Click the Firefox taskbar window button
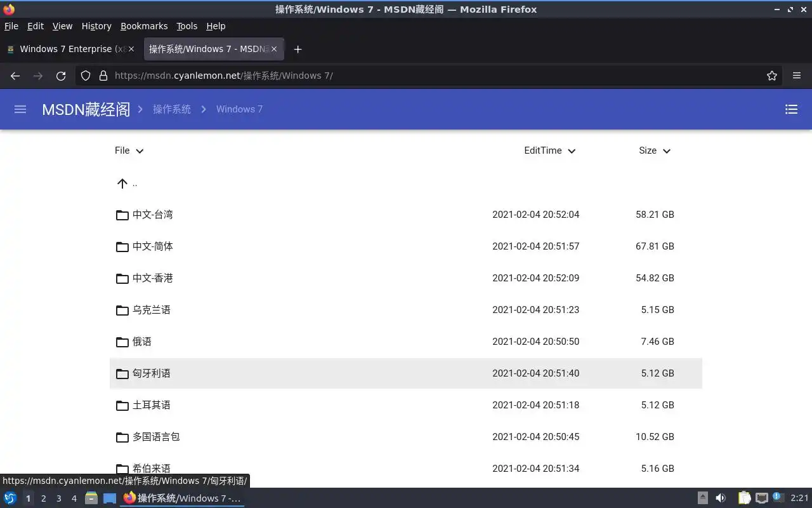 (x=183, y=498)
